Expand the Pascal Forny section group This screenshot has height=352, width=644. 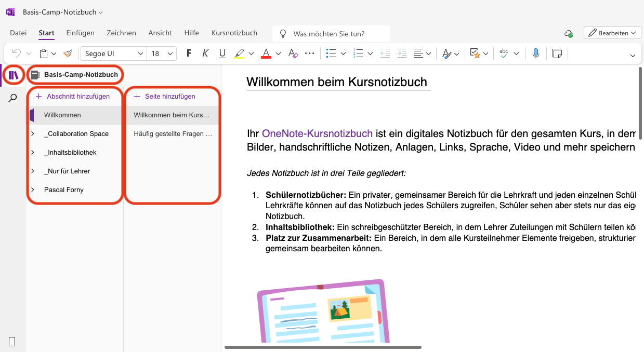(x=32, y=189)
